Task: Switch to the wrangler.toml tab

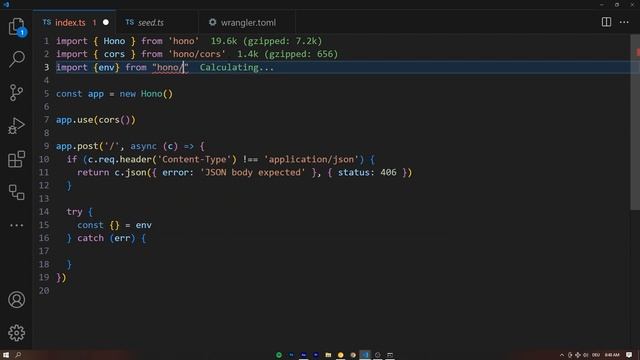Action: click(248, 22)
